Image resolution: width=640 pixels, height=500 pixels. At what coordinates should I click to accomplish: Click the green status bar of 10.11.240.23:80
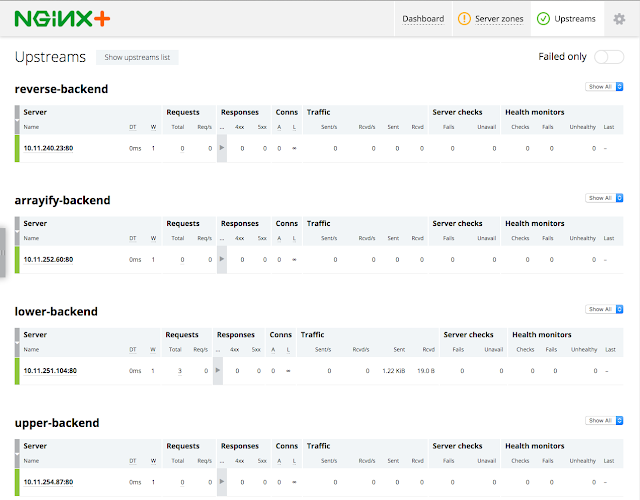pos(17,149)
